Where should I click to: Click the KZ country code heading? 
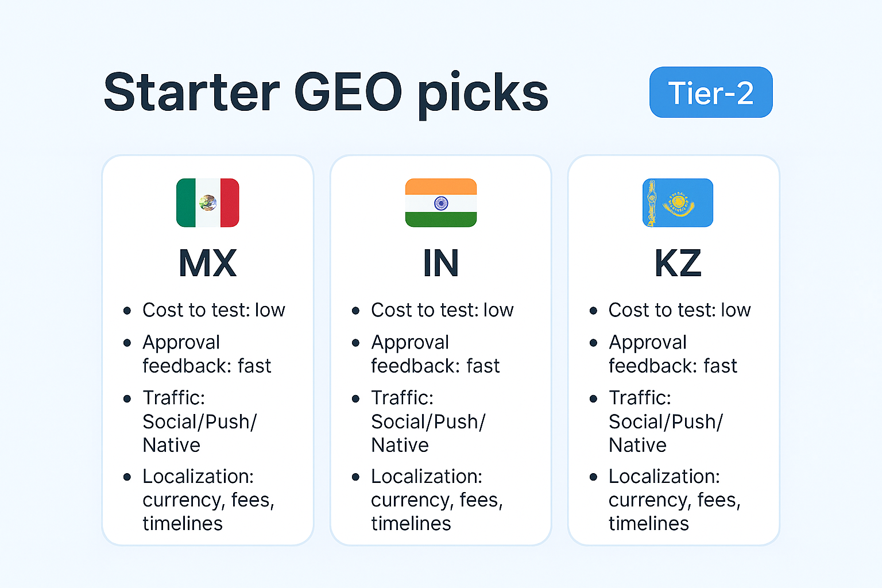pyautogui.click(x=678, y=264)
